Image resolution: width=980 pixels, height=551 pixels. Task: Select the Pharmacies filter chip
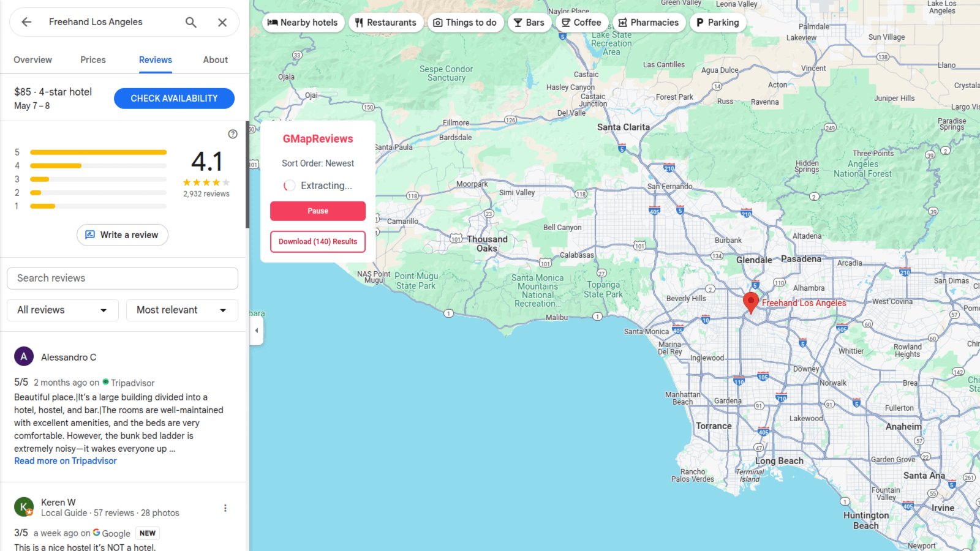point(649,23)
